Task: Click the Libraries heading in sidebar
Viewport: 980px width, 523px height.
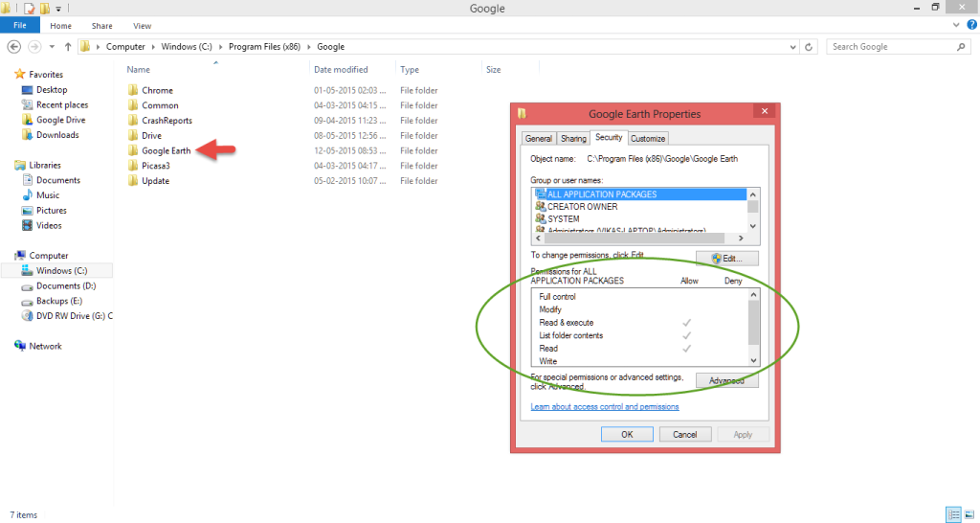Action: (x=45, y=165)
